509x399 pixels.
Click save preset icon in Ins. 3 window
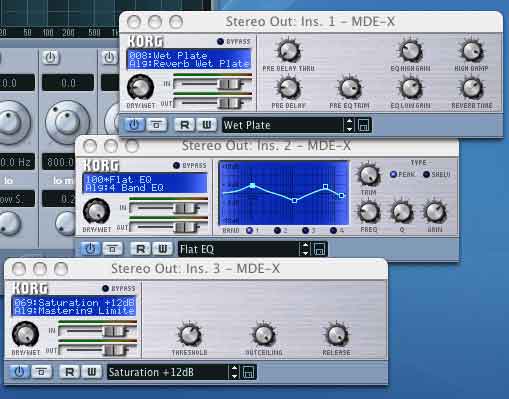pyautogui.click(x=249, y=373)
